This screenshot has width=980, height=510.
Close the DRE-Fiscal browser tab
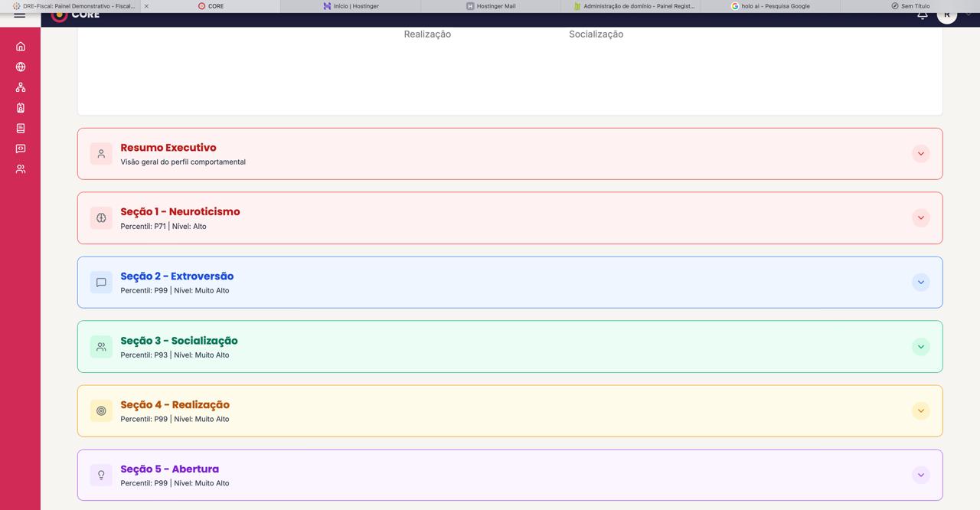pos(146,6)
